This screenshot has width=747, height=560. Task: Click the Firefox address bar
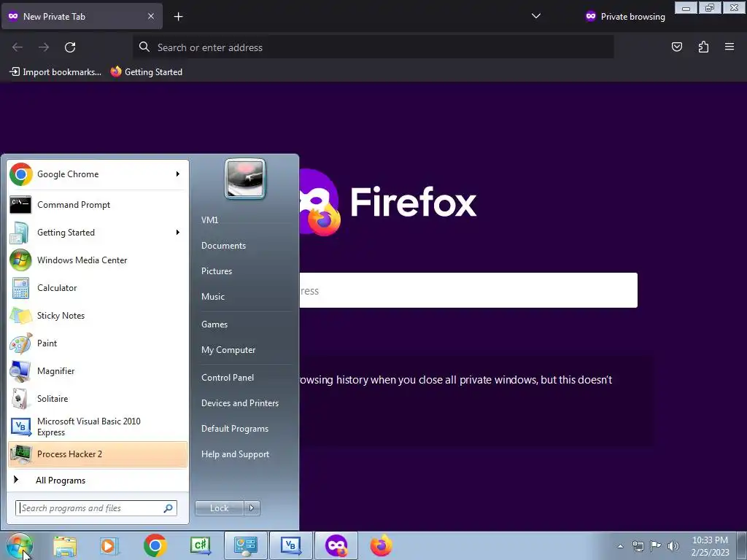[x=373, y=47]
